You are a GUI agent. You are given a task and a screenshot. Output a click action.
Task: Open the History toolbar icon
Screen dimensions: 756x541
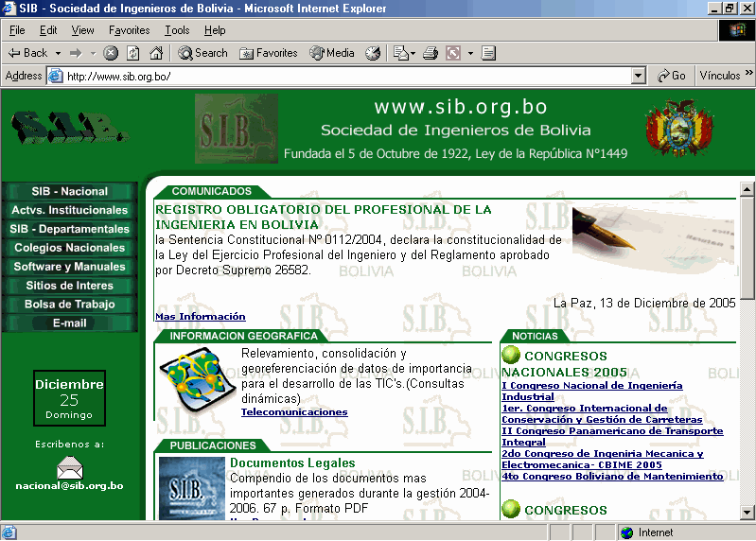click(373, 53)
